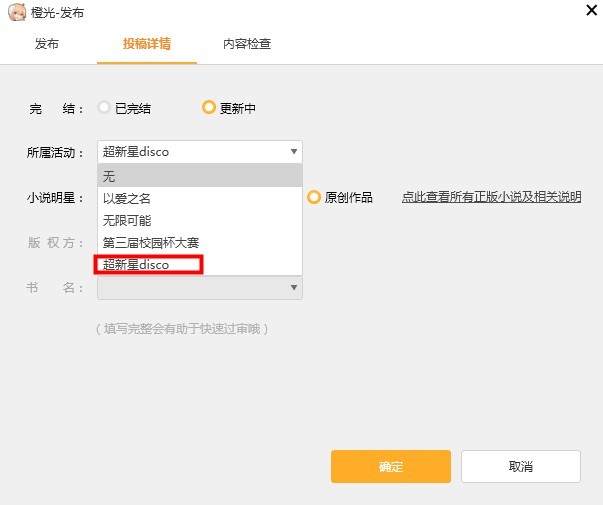603x505 pixels.
Task: Switch to the 发布 tab
Action: (47, 44)
